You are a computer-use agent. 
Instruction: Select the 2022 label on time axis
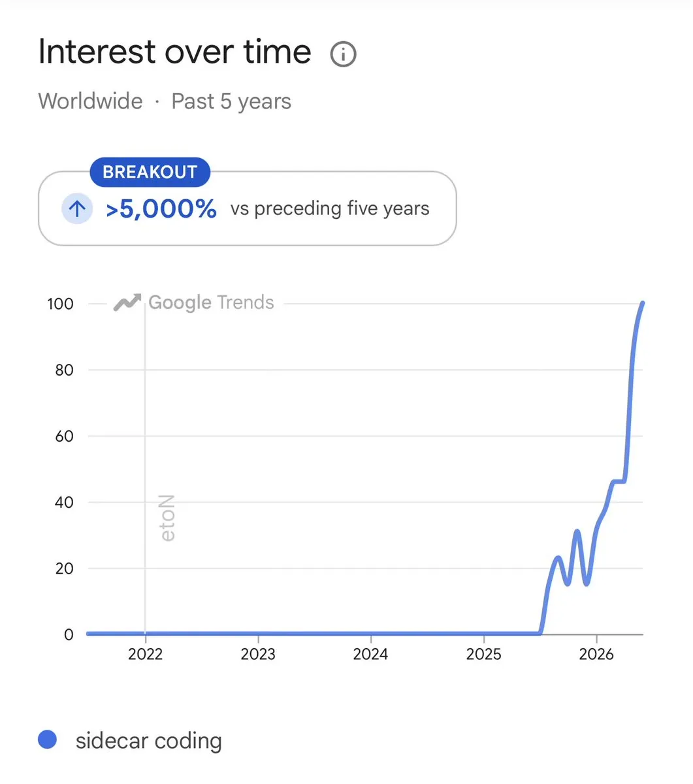(x=145, y=654)
